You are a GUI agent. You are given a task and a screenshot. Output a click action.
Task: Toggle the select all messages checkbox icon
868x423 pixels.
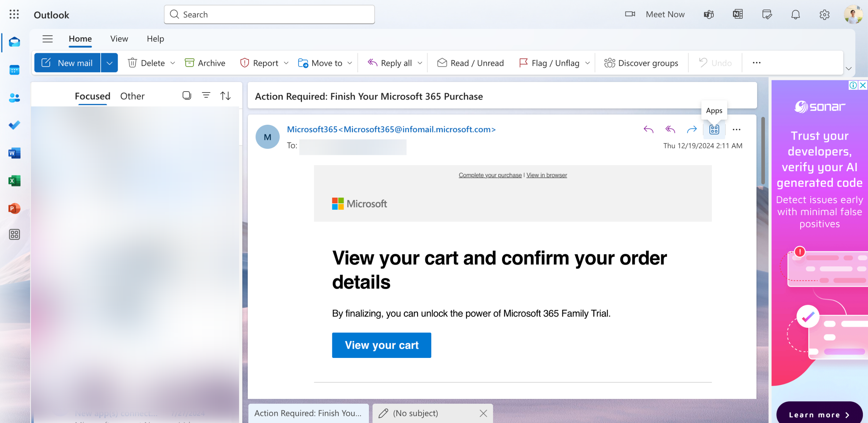(186, 96)
